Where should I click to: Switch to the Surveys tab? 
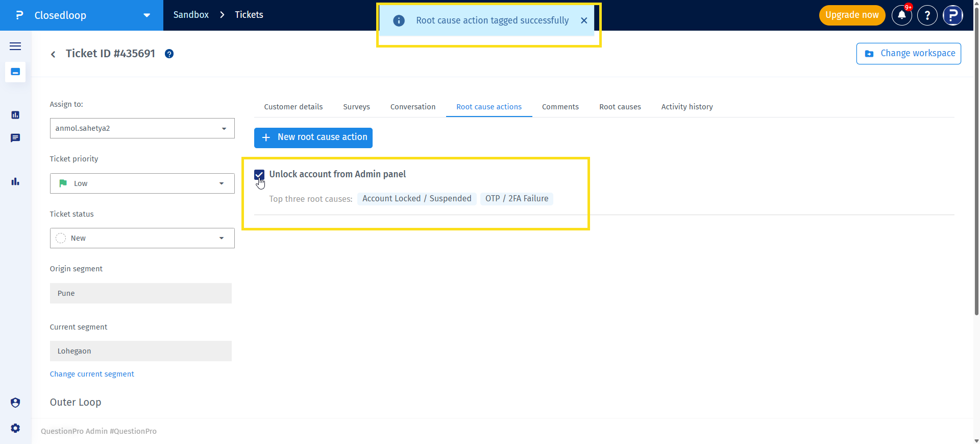[357, 107]
